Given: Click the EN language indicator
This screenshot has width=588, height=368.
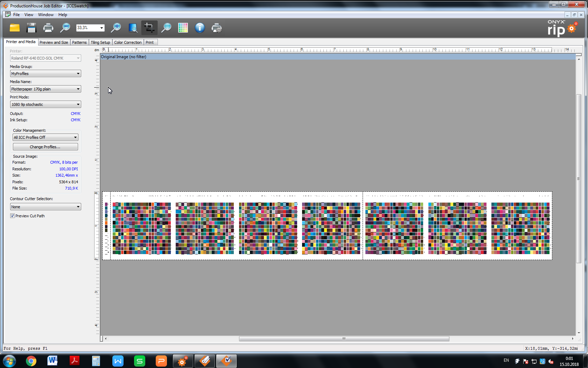Looking at the screenshot, I should pyautogui.click(x=506, y=360).
